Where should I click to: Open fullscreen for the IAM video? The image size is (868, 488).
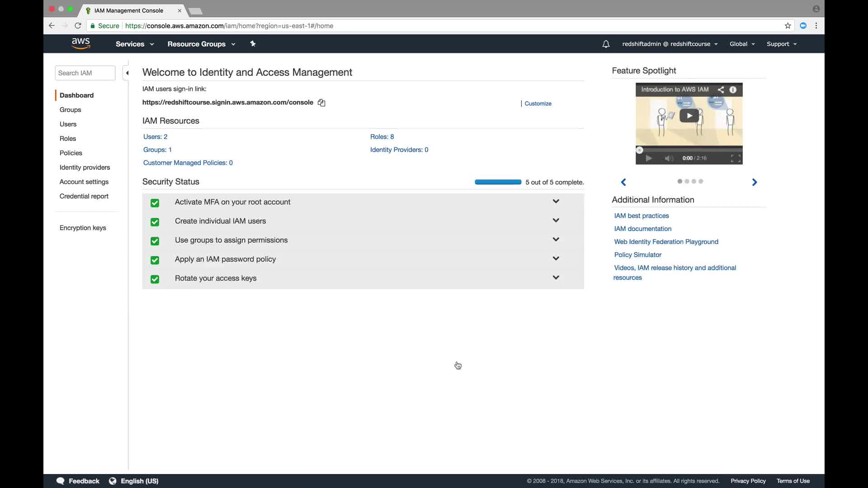(736, 158)
